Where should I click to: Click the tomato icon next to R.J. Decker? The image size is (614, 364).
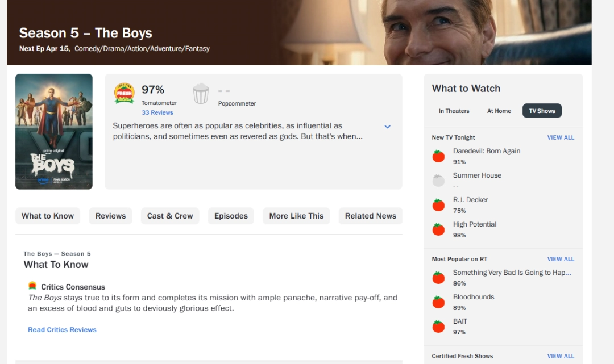point(438,205)
